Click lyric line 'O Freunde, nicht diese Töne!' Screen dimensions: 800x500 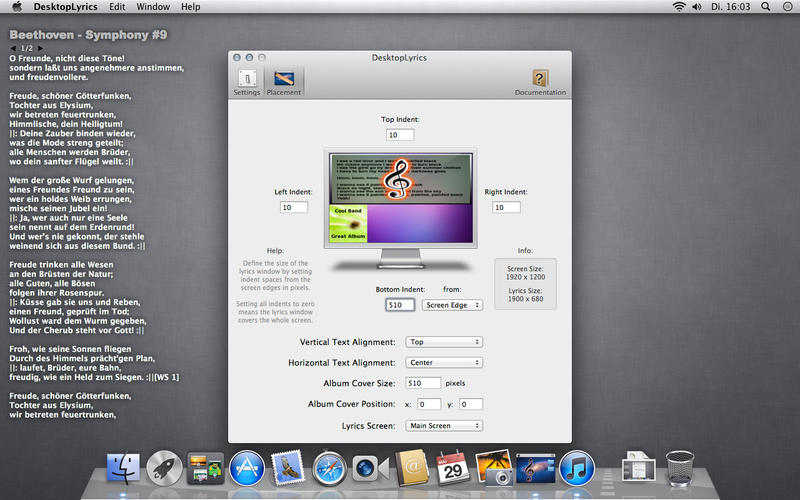pyautogui.click(x=67, y=58)
